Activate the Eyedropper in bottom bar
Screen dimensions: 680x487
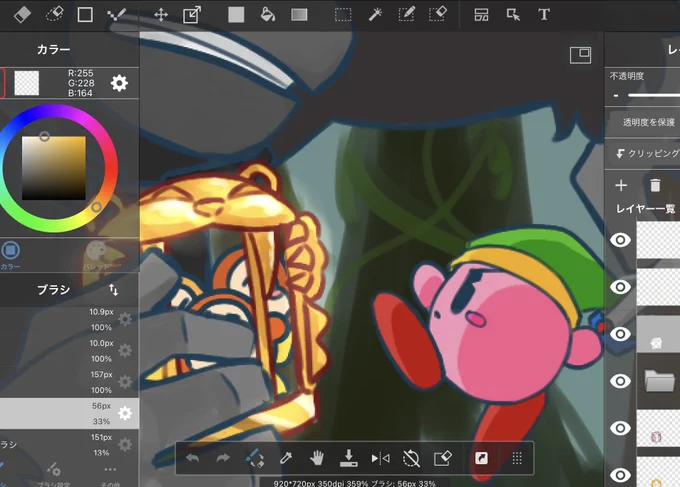(x=286, y=458)
